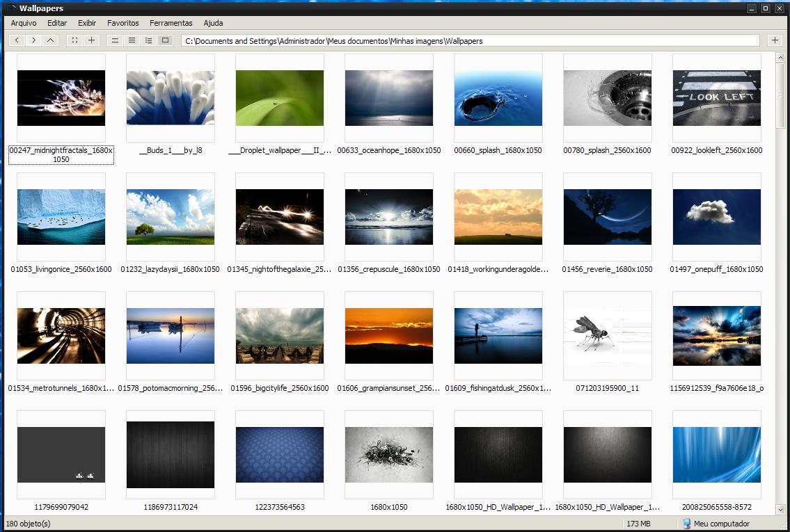Expand the Favoritos menu
This screenshot has width=790, height=532.
tap(123, 23)
